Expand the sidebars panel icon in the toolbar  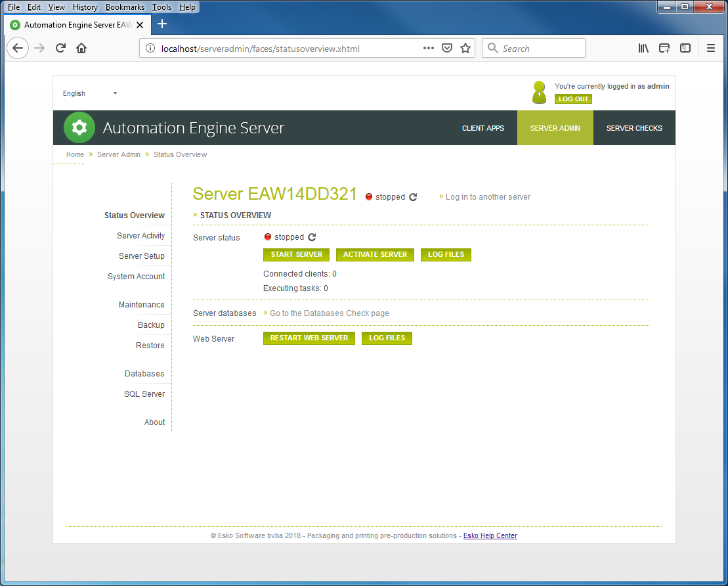coord(685,48)
